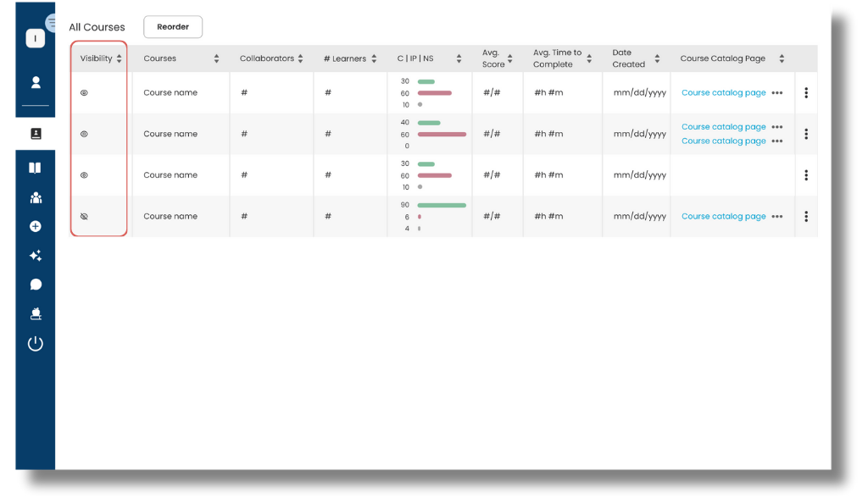This screenshot has height=498, width=868.
Task: Select Course name in the 40/60/0 row
Action: coord(170,134)
